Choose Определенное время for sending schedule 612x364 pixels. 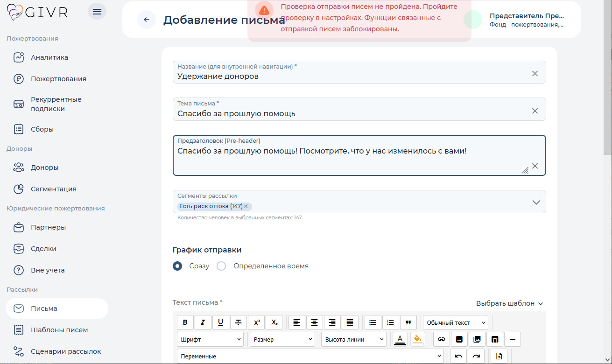221,266
